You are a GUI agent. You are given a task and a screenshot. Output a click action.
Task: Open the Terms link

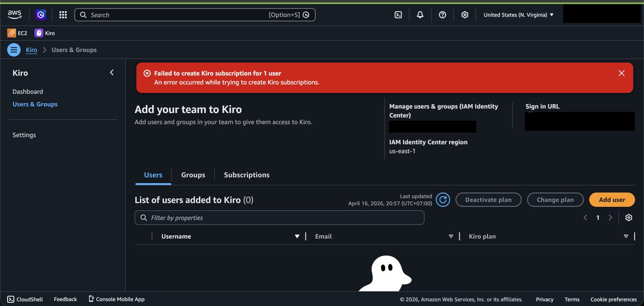[572, 300]
